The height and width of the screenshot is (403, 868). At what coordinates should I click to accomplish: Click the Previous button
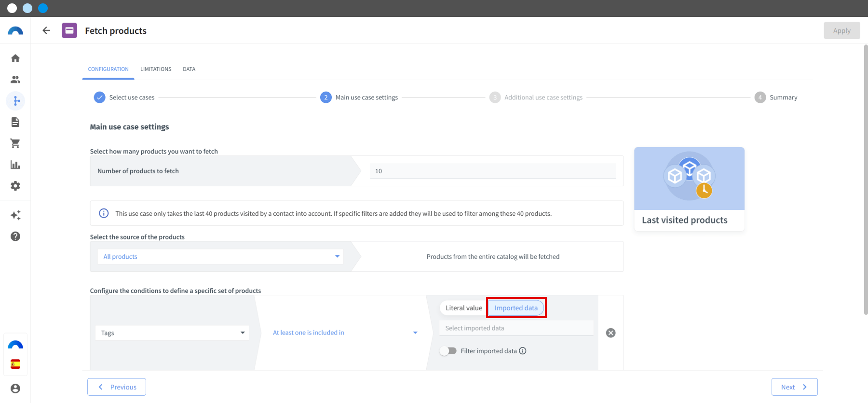pyautogui.click(x=117, y=387)
